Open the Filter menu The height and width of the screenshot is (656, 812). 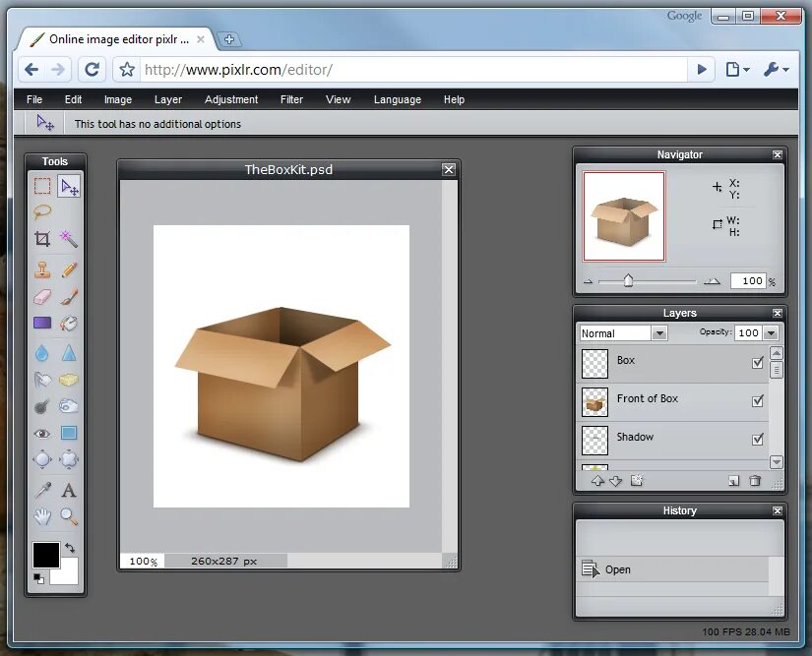coord(291,99)
